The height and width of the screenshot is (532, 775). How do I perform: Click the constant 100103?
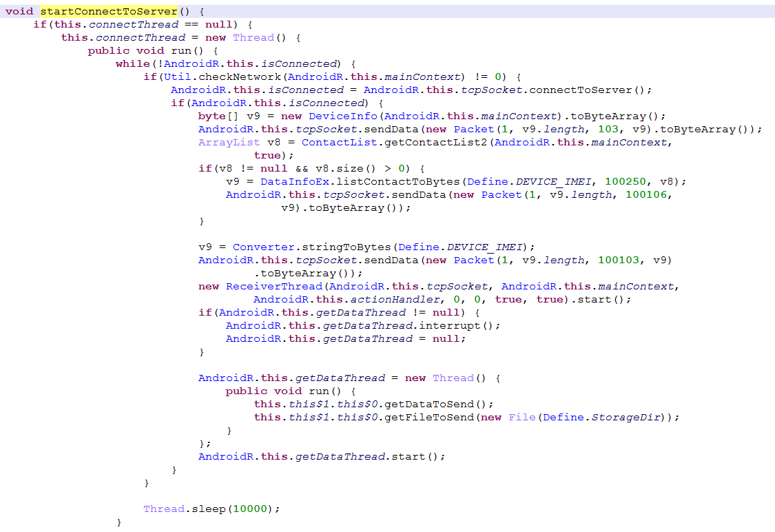619,260
